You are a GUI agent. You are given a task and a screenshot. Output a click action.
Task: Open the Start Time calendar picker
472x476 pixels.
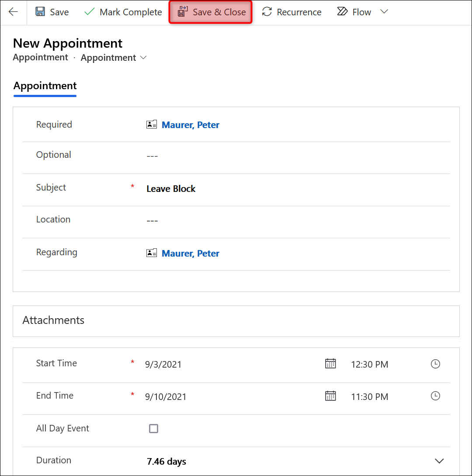click(330, 364)
